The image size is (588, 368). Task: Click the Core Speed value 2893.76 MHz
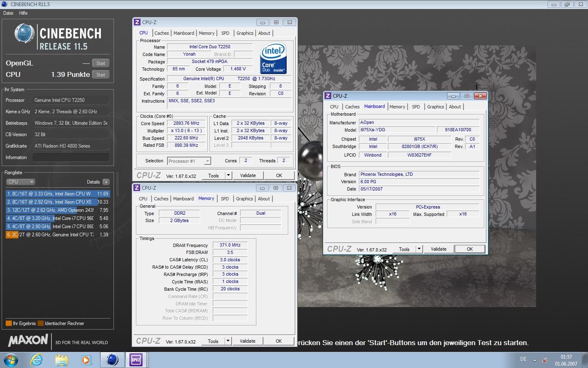click(186, 123)
